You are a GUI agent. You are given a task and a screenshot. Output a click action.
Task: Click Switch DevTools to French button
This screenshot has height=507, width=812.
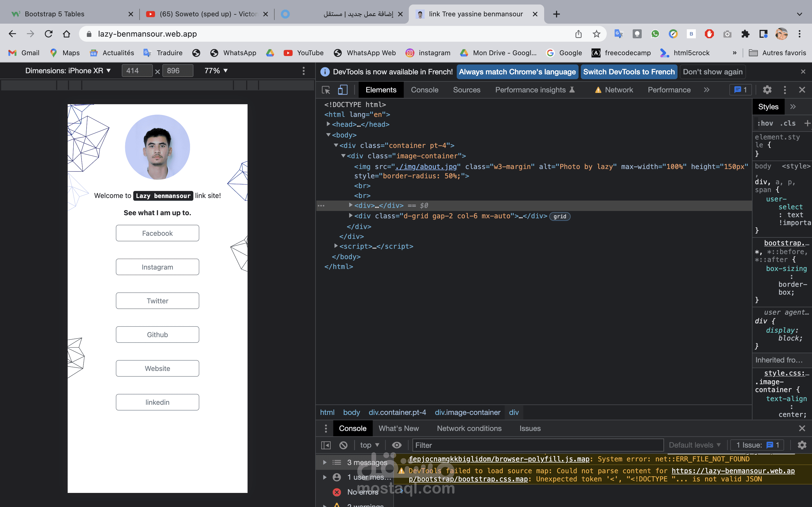[x=629, y=72]
